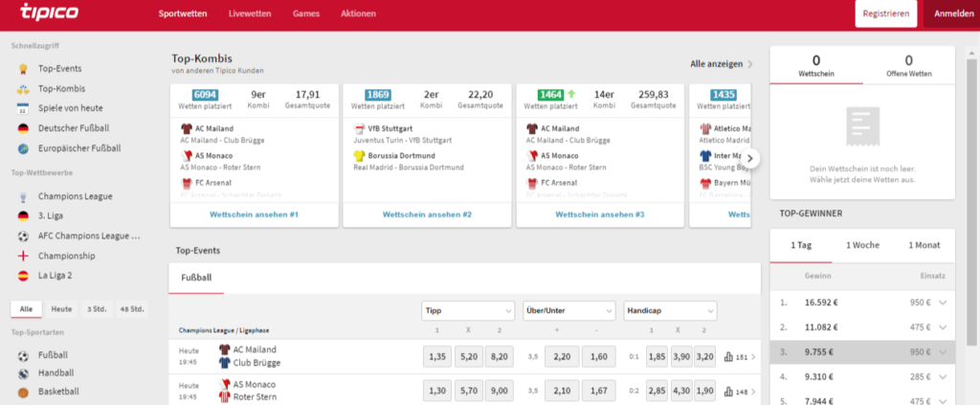This screenshot has height=405, width=980.
Task: Open the Über/Unter market dropdown
Action: point(569,310)
